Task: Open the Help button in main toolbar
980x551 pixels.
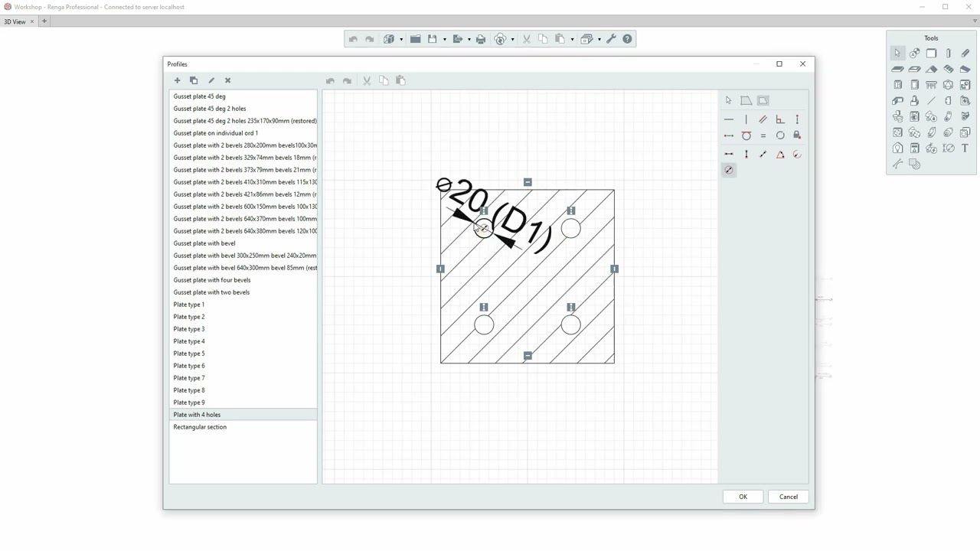Action: [x=627, y=39]
